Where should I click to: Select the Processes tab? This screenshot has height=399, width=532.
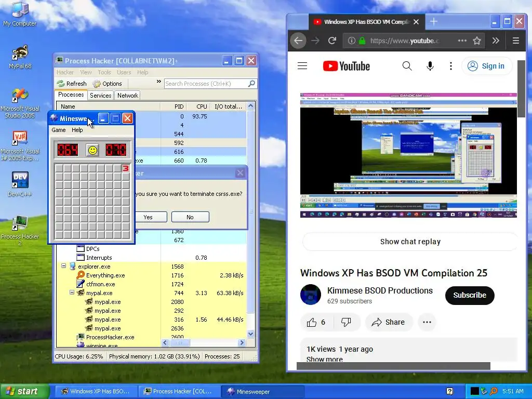click(x=71, y=95)
